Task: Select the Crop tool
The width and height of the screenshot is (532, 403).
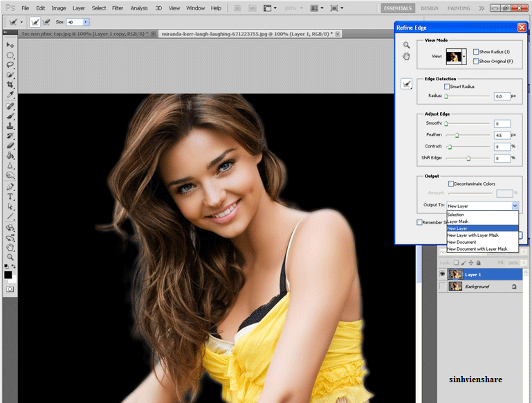Action: 10,84
